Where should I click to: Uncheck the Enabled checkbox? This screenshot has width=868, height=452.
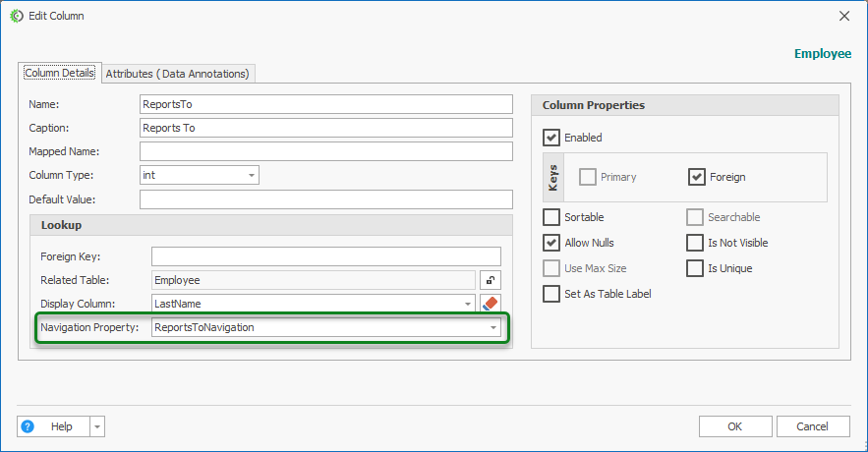click(x=551, y=138)
